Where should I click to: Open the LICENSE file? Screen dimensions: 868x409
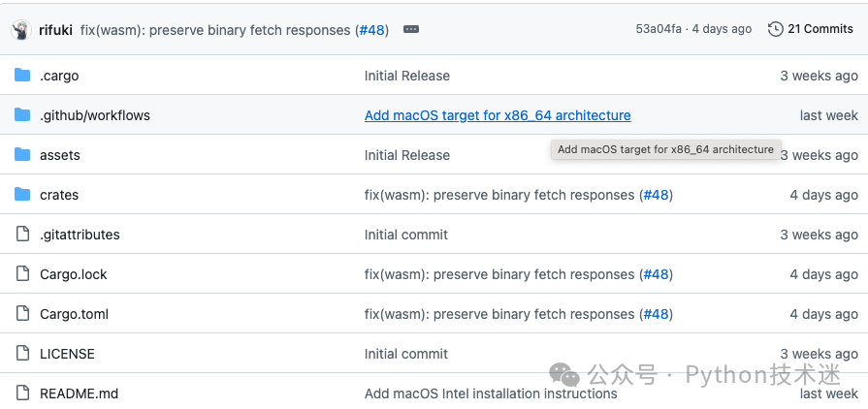67,354
